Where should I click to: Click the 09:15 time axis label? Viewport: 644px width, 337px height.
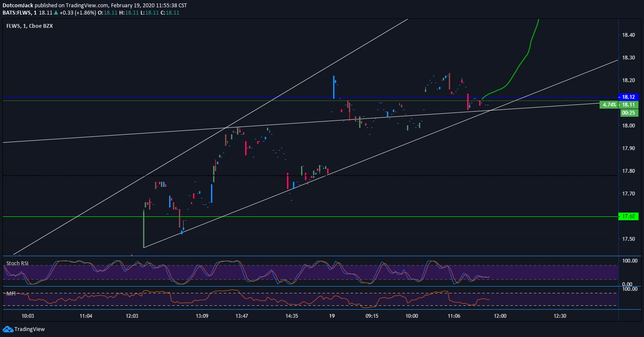pyautogui.click(x=372, y=316)
